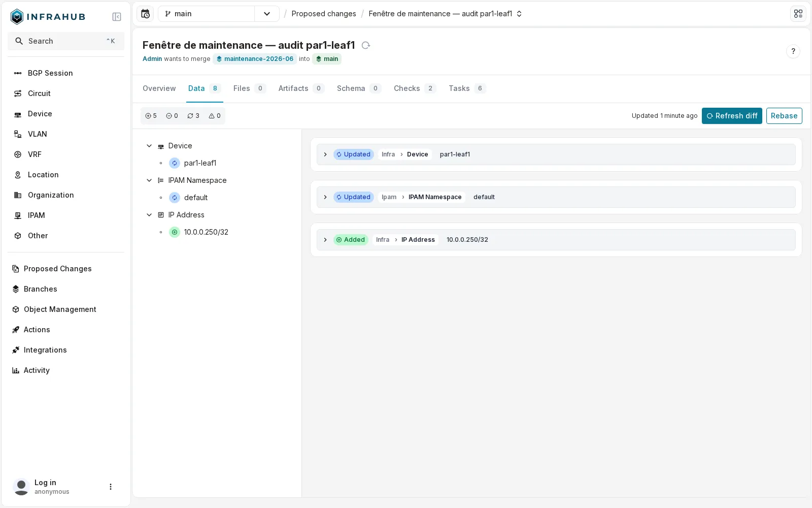Click the Admin author name
812x508 pixels.
click(x=152, y=59)
